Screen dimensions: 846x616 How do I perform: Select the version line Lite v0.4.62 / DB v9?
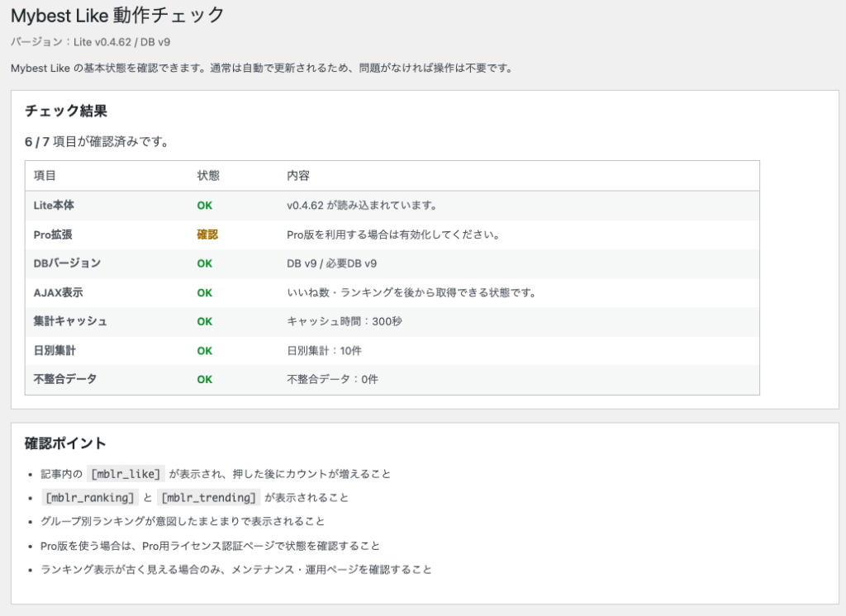click(x=90, y=42)
